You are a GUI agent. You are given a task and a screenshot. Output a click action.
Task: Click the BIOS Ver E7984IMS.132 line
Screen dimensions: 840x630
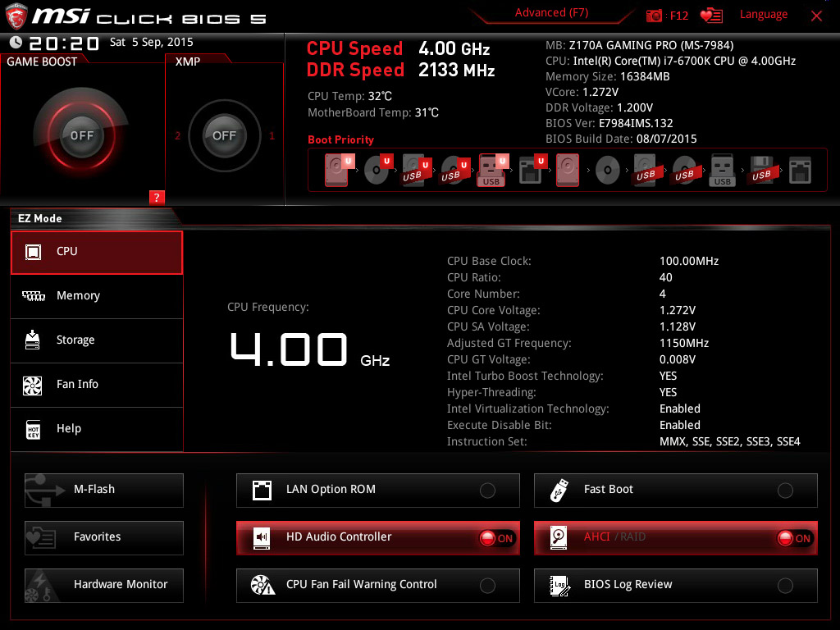point(609,123)
